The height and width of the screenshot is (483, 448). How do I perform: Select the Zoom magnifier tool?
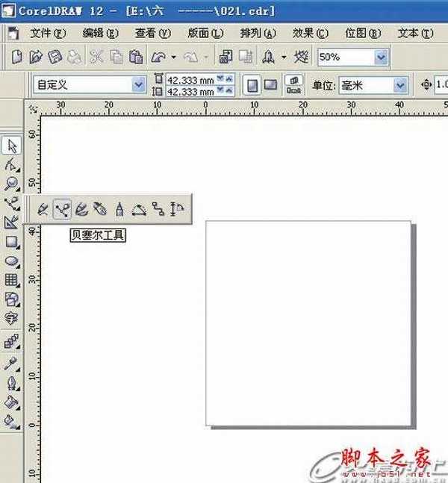pyautogui.click(x=11, y=184)
